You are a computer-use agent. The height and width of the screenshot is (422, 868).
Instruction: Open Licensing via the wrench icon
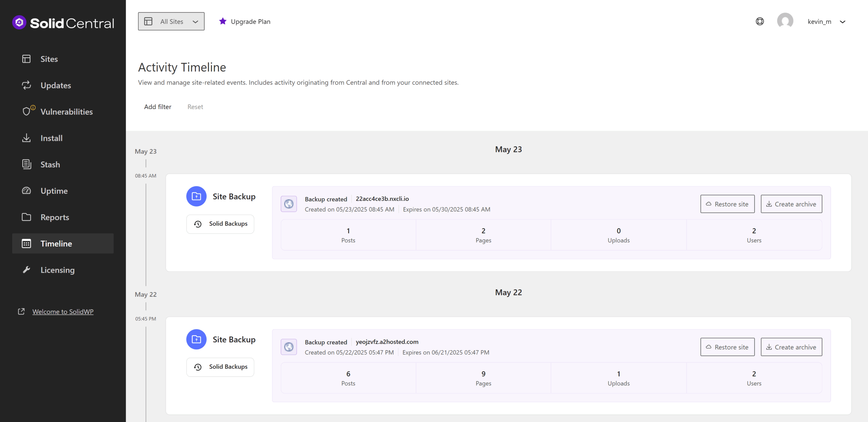[x=27, y=270]
